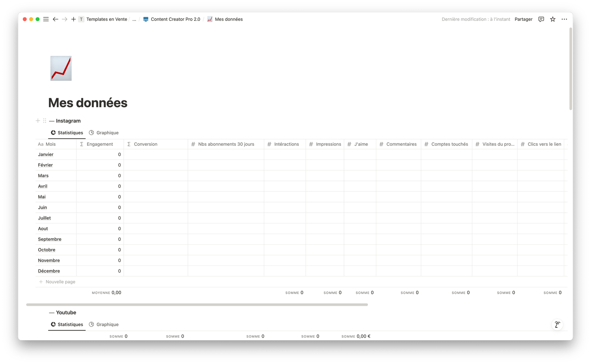
Task: Open the three-dot page options menu
Action: tap(564, 19)
